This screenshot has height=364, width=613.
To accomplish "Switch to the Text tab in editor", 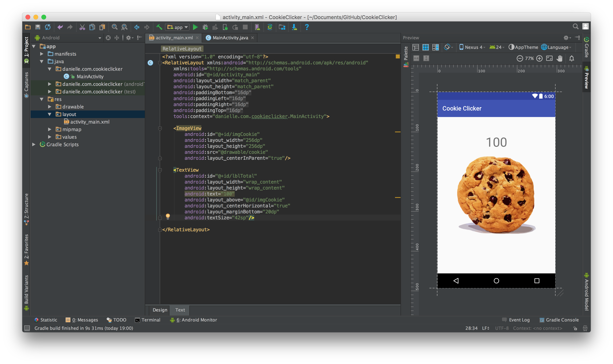I will [x=180, y=309].
